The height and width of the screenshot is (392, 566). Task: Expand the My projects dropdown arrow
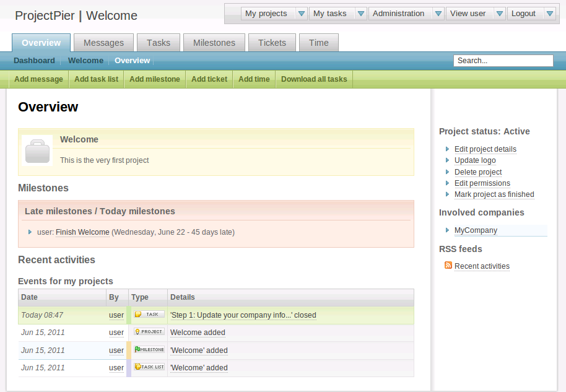(301, 14)
